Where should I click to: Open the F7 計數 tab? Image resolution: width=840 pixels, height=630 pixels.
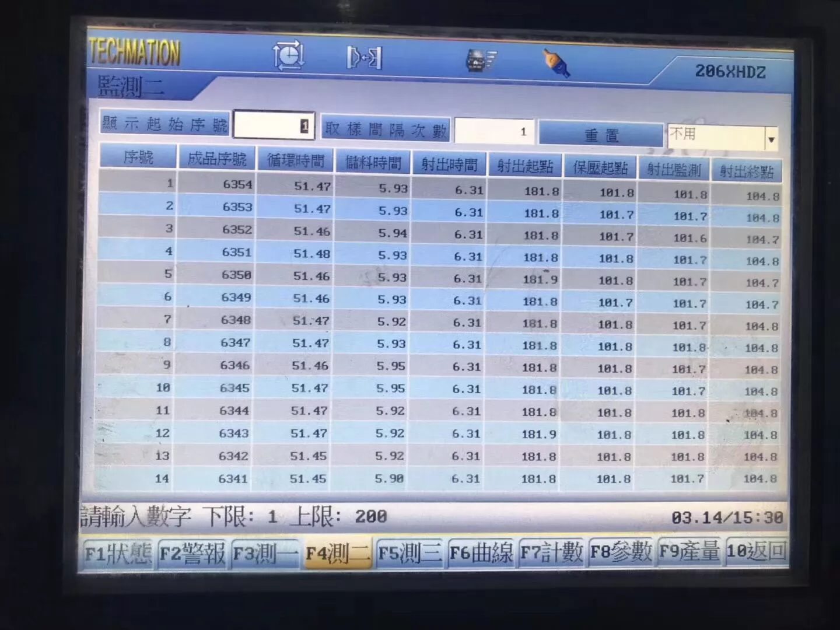pyautogui.click(x=551, y=552)
